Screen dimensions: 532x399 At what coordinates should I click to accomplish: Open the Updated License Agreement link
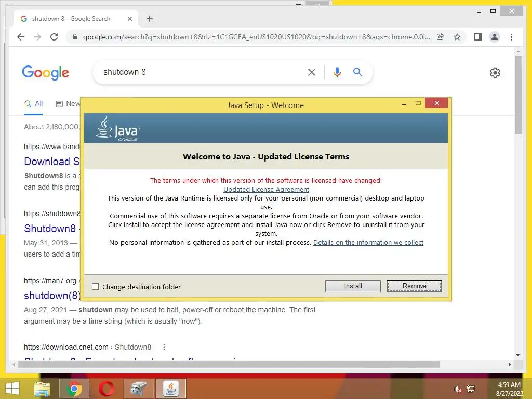point(266,189)
